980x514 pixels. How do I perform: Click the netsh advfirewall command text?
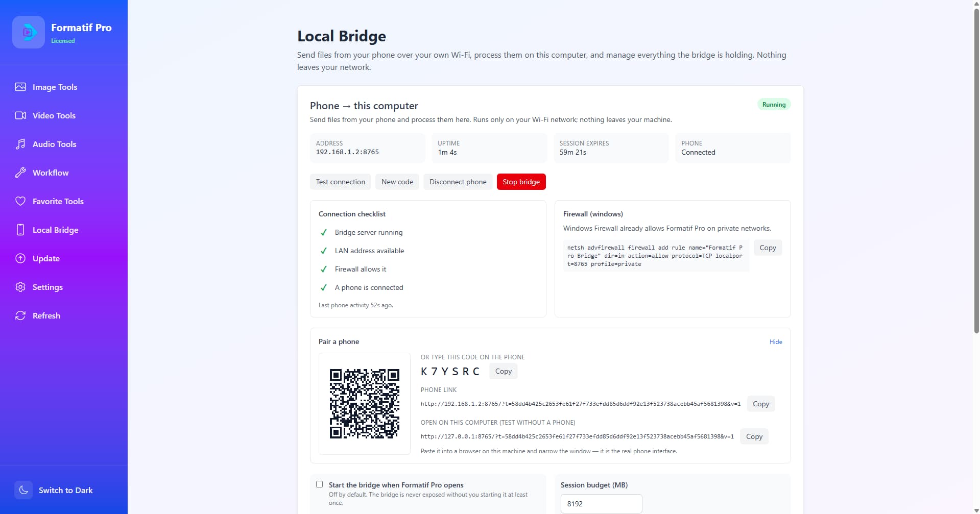pyautogui.click(x=656, y=256)
